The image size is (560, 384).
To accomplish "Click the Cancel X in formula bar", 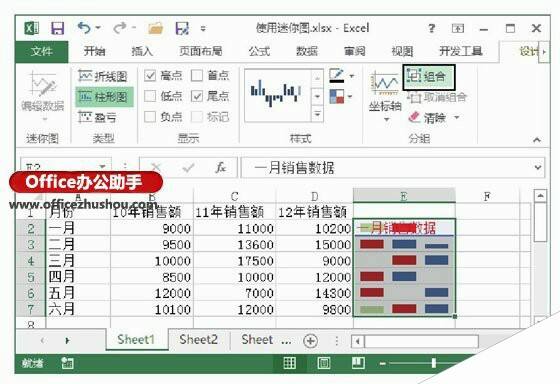I will [156, 167].
